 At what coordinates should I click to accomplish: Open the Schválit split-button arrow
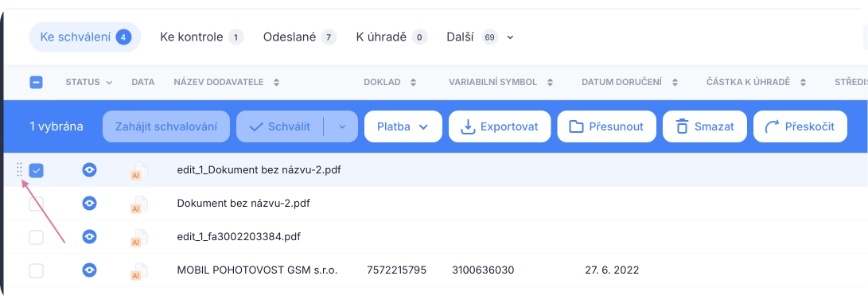coord(341,126)
